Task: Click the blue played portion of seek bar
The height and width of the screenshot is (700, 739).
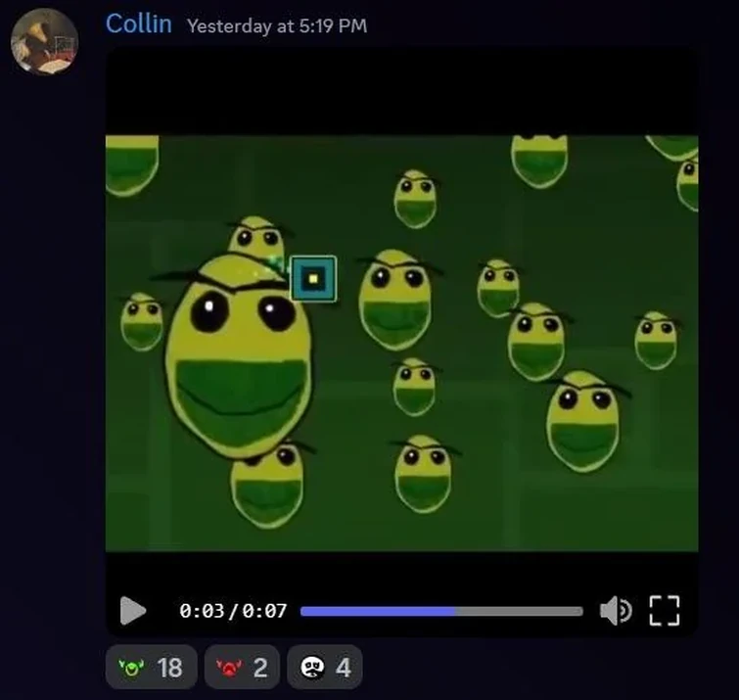Action: click(378, 611)
